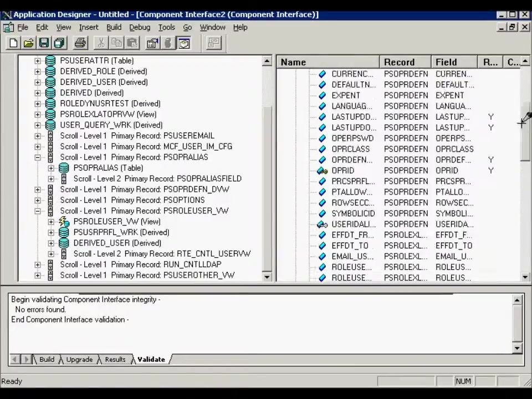Viewport: 532px width, 399px height.
Task: Click down arrow of component tree scrollbar
Action: 267,277
